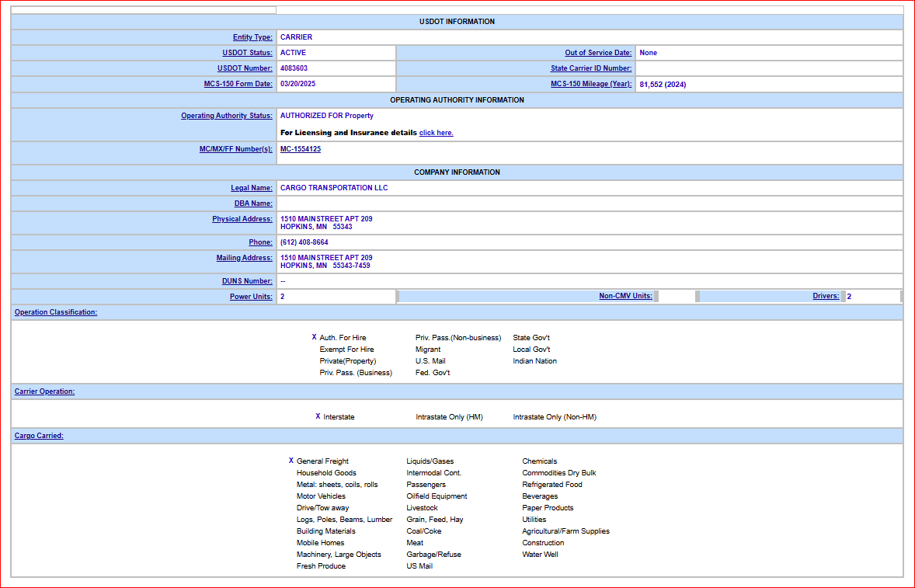The height and width of the screenshot is (588, 915).
Task: Click the ACTIVE status value
Action: coord(293,53)
